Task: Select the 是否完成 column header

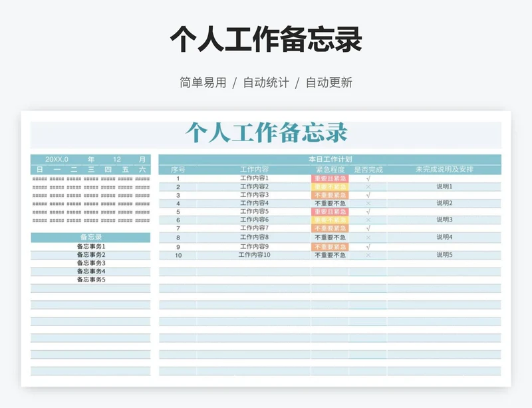Action: pos(368,170)
